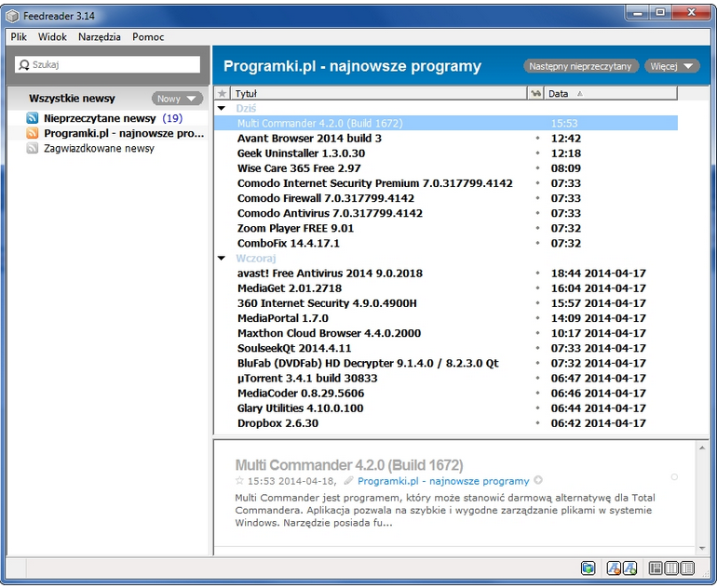Select the grey icon for Zagwiazdkowane newsy
The width and height of the screenshot is (717, 588).
(x=32, y=149)
